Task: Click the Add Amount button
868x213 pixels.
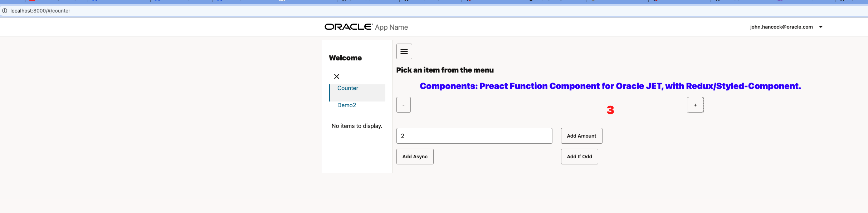Action: click(x=581, y=136)
